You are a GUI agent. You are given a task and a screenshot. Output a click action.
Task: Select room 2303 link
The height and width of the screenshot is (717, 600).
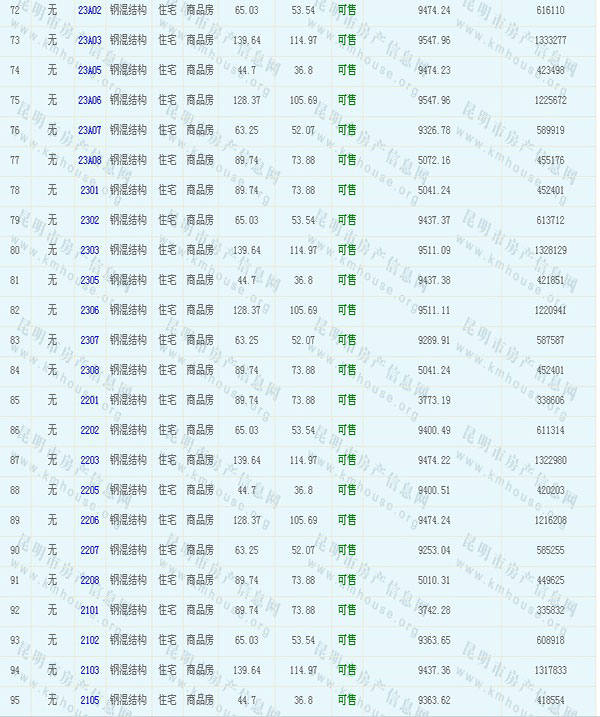pos(89,250)
